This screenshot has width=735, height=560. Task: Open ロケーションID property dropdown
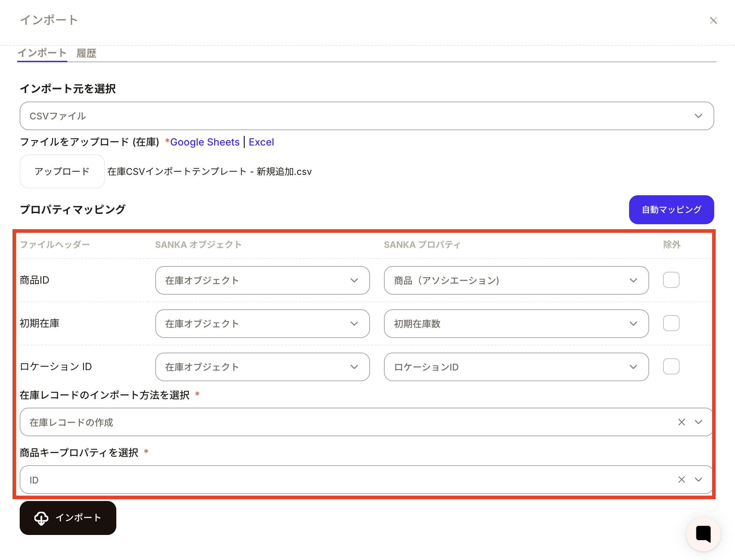coord(516,367)
